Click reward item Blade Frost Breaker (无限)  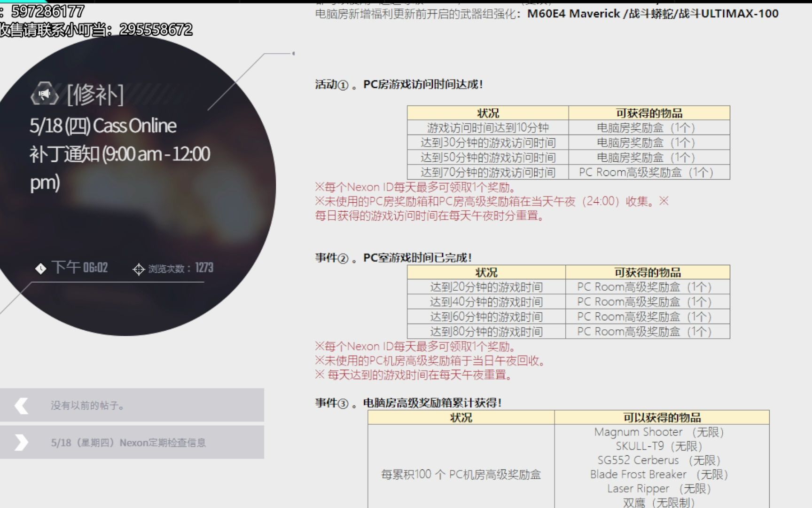pyautogui.click(x=659, y=474)
